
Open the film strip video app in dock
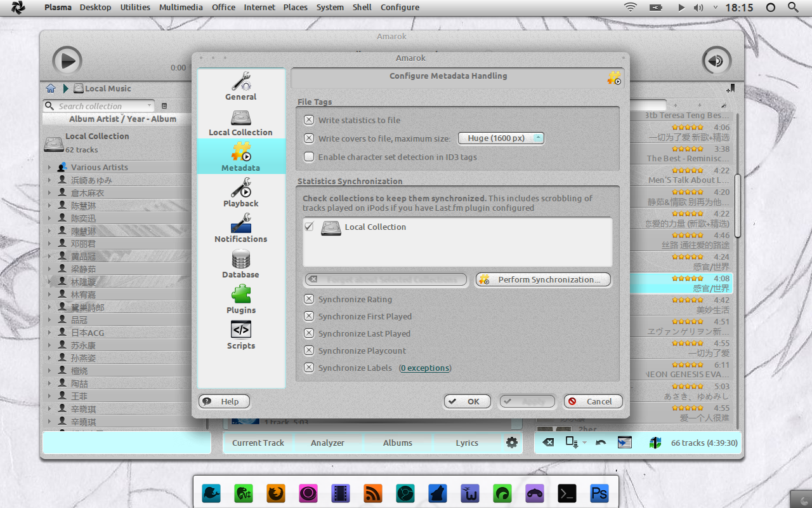(x=341, y=493)
